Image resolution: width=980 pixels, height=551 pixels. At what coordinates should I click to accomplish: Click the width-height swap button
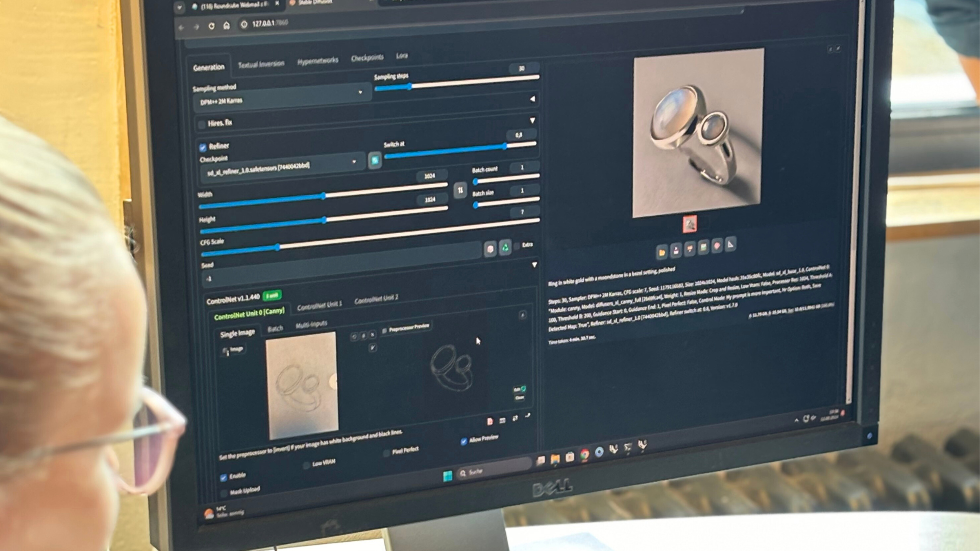click(x=460, y=190)
